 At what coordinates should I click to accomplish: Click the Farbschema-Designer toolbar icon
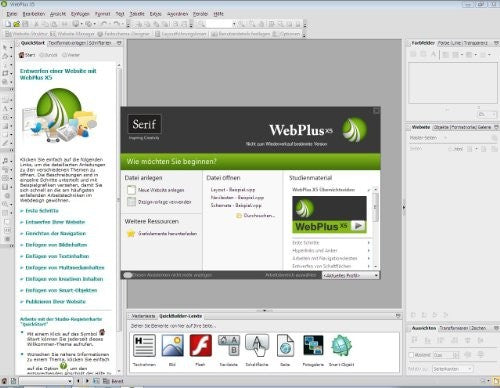[100, 34]
